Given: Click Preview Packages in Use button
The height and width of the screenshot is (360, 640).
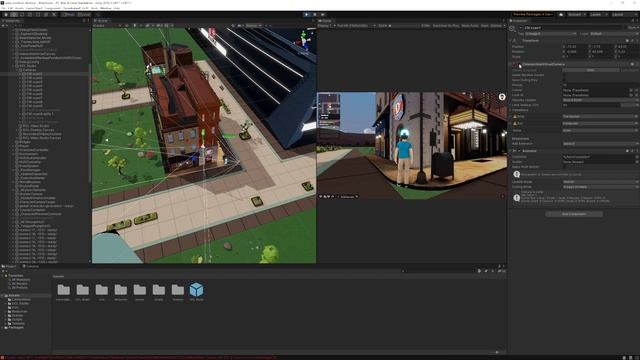Looking at the screenshot, I should click(533, 14).
